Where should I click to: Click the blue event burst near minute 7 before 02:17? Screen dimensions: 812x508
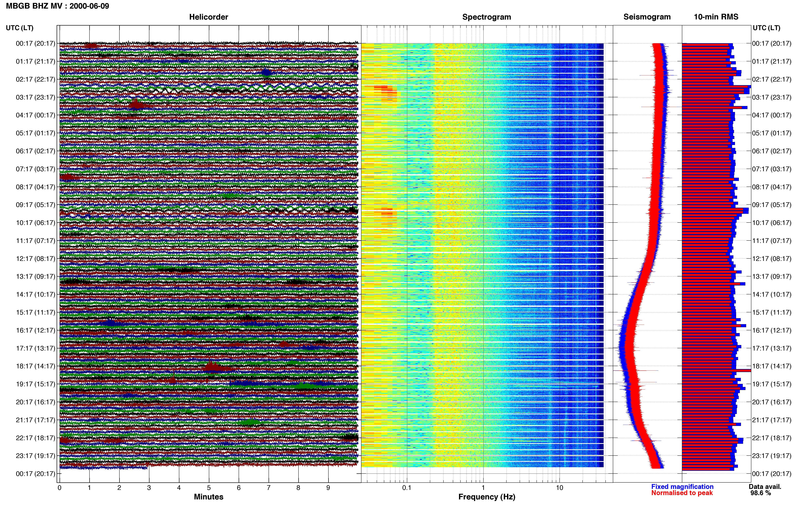tap(266, 73)
